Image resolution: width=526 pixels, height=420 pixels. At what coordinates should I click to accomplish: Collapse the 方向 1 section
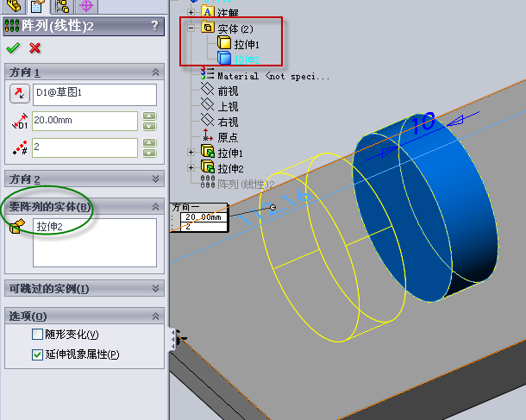point(156,72)
